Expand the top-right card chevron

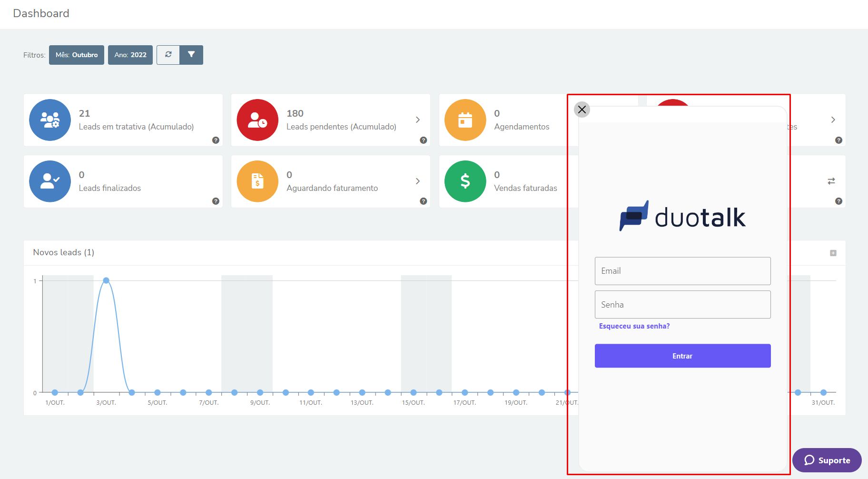[x=833, y=120]
